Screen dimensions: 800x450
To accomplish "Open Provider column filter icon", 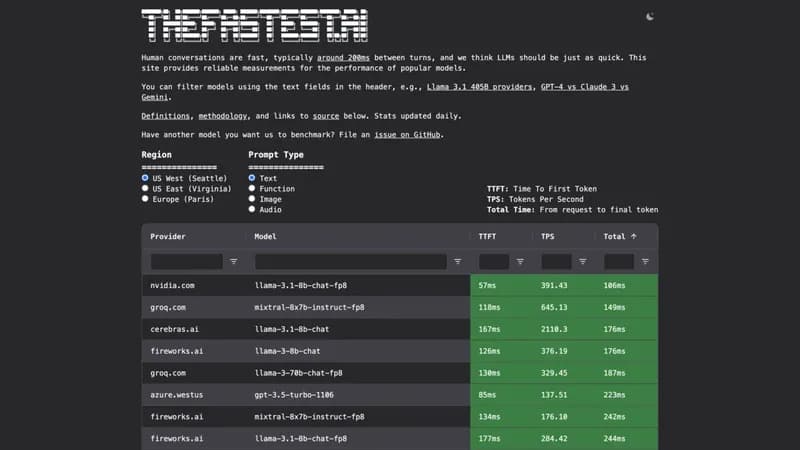I will point(234,261).
